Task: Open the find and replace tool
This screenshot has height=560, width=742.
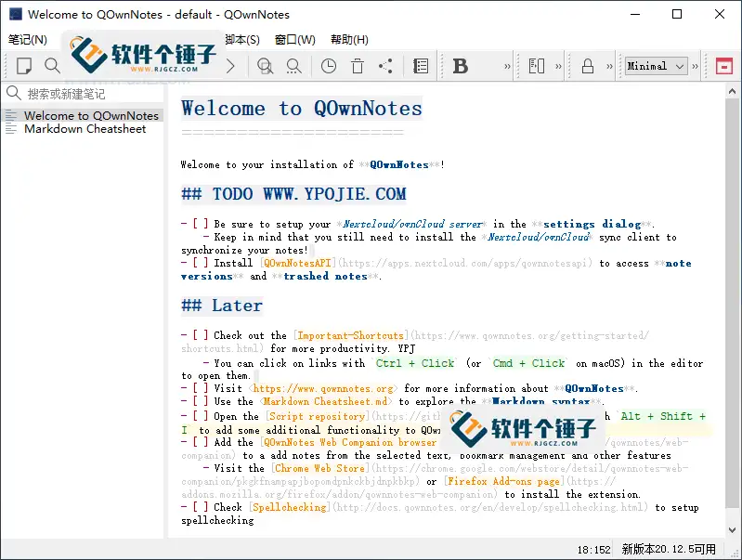Action: pos(294,66)
